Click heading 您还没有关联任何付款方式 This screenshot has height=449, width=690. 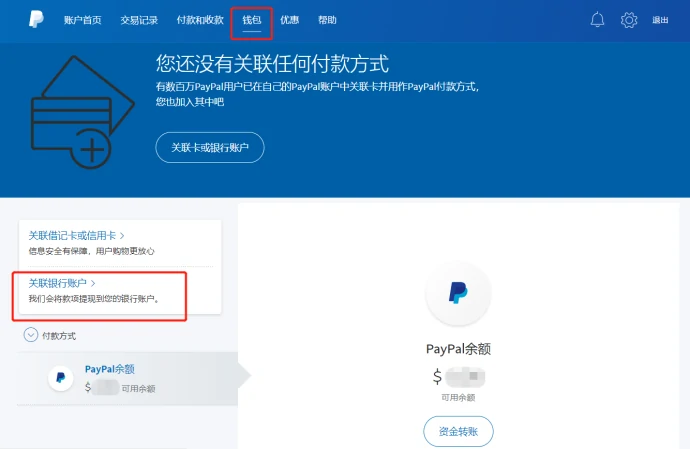click(x=272, y=64)
